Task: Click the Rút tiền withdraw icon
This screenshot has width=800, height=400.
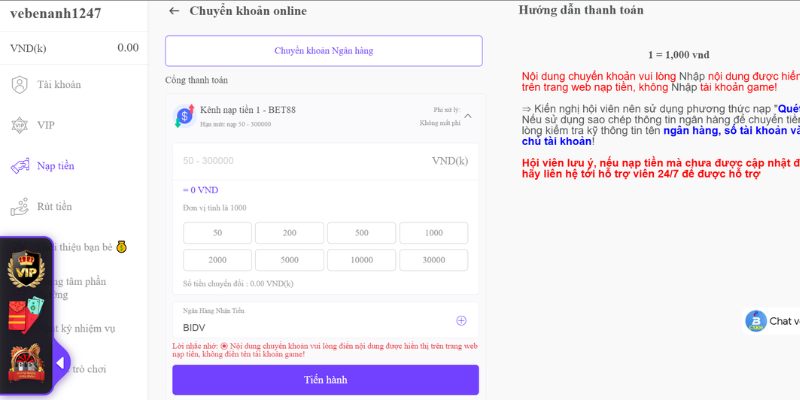Action: [x=19, y=207]
